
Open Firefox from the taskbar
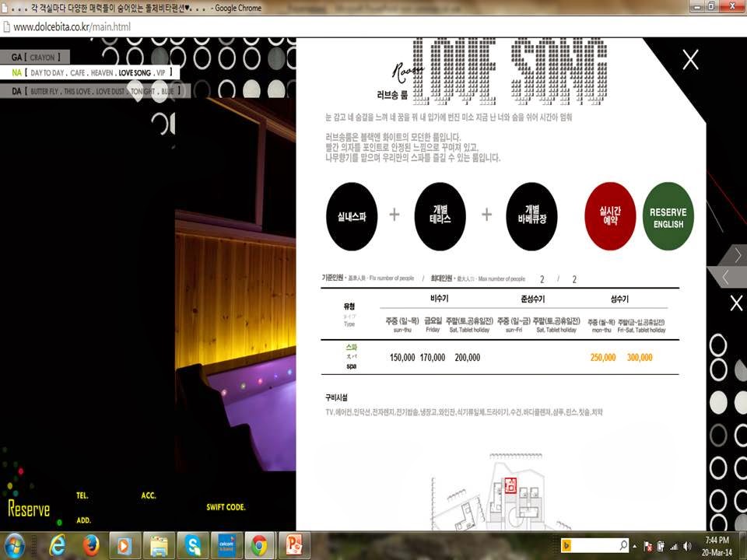point(91,544)
